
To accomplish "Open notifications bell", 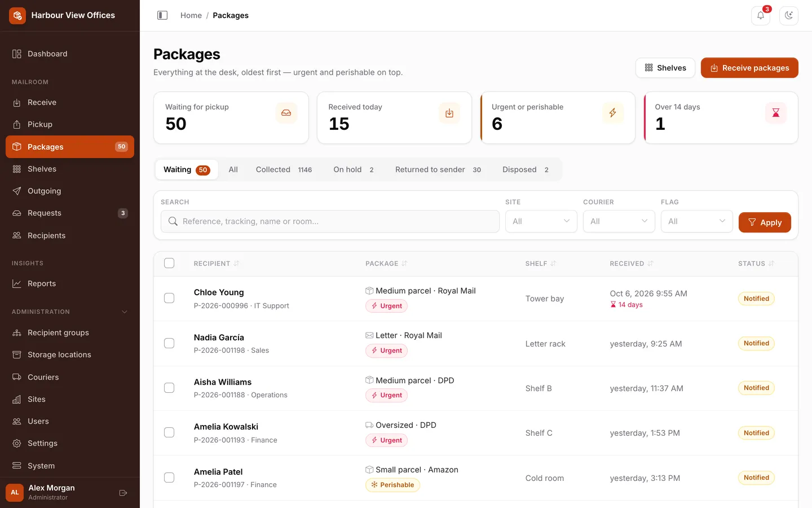I will [x=761, y=15].
